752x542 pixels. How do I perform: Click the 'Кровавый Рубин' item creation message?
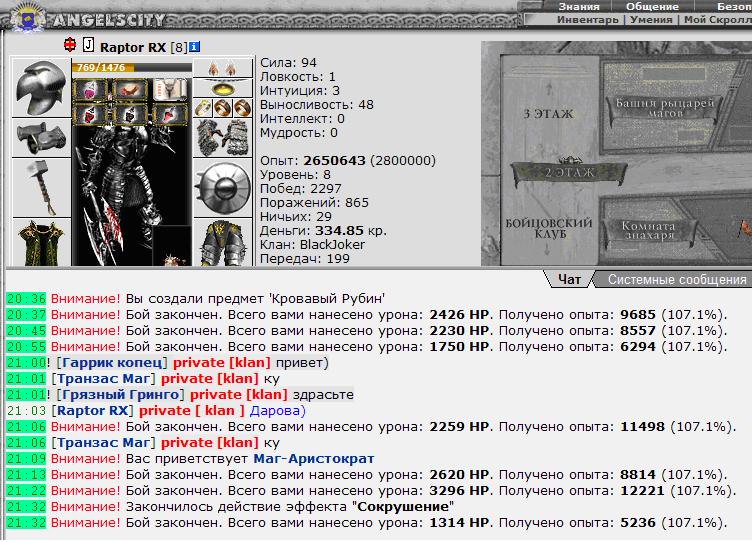[255, 298]
